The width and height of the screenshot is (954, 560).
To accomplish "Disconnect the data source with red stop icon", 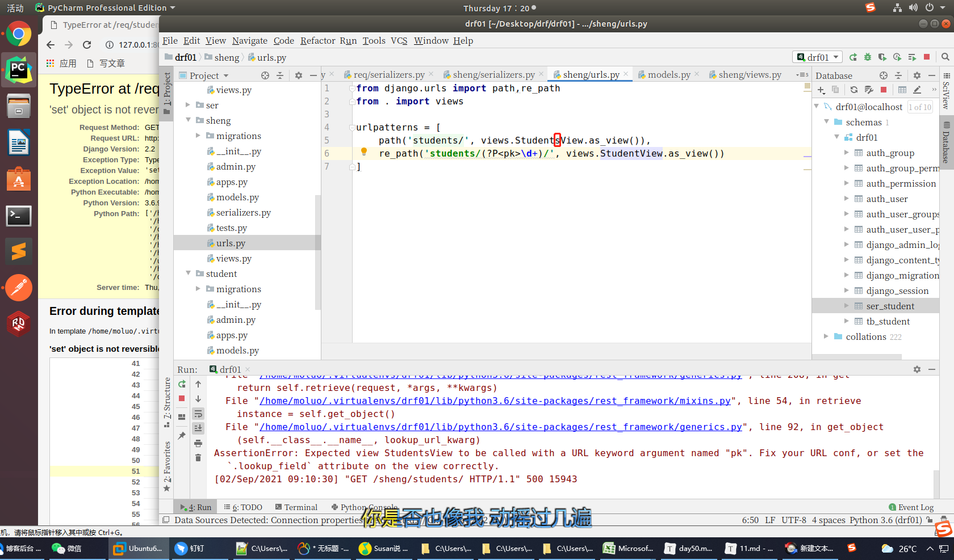I will (x=884, y=90).
